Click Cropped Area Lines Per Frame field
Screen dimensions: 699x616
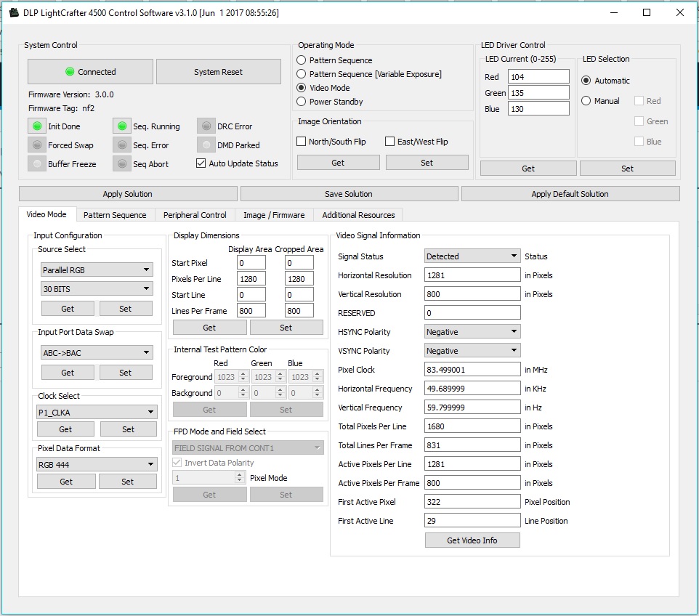click(299, 310)
